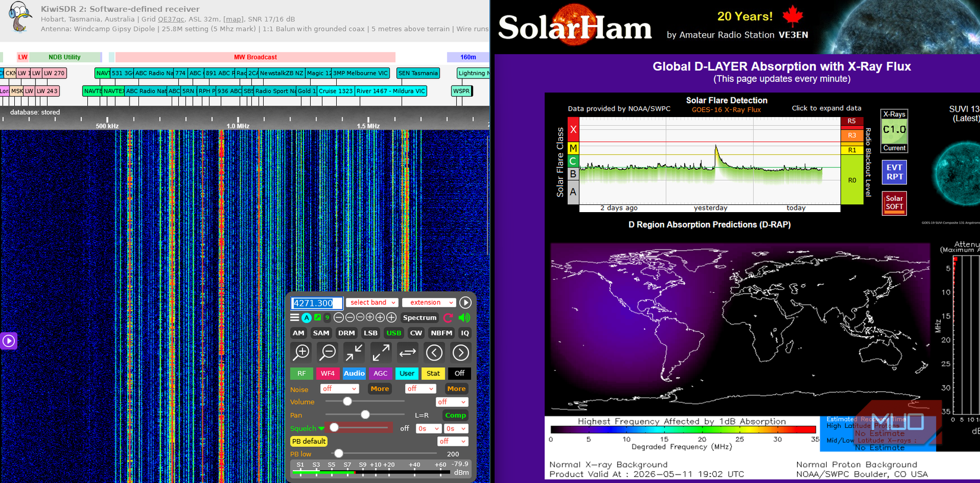Open the QE37qc grid link
The width and height of the screenshot is (980, 483).
pyautogui.click(x=171, y=19)
